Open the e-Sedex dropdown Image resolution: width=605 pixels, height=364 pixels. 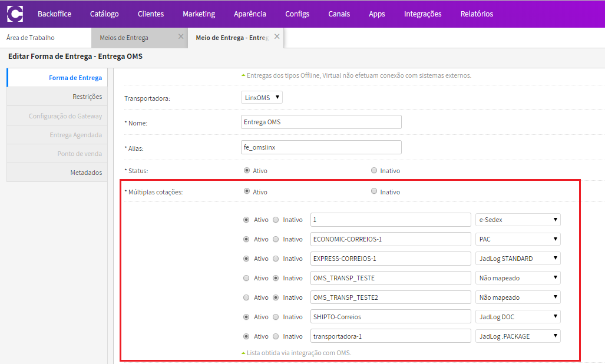[518, 220]
